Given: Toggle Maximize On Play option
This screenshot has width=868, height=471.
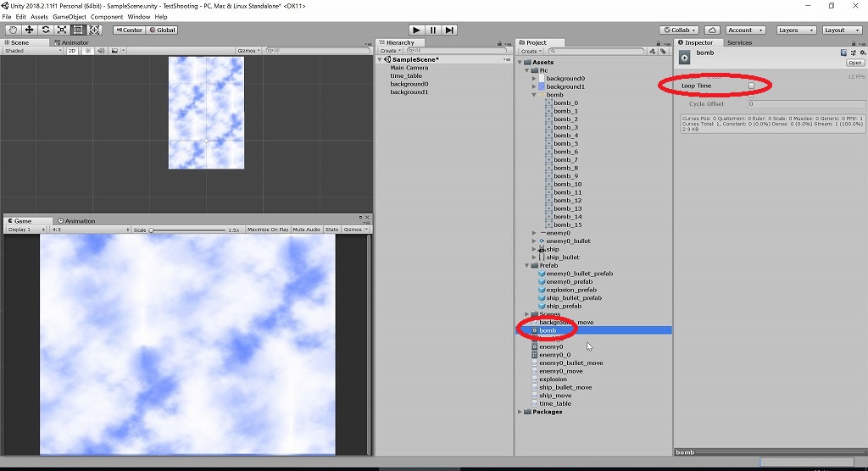Looking at the screenshot, I should (267, 229).
